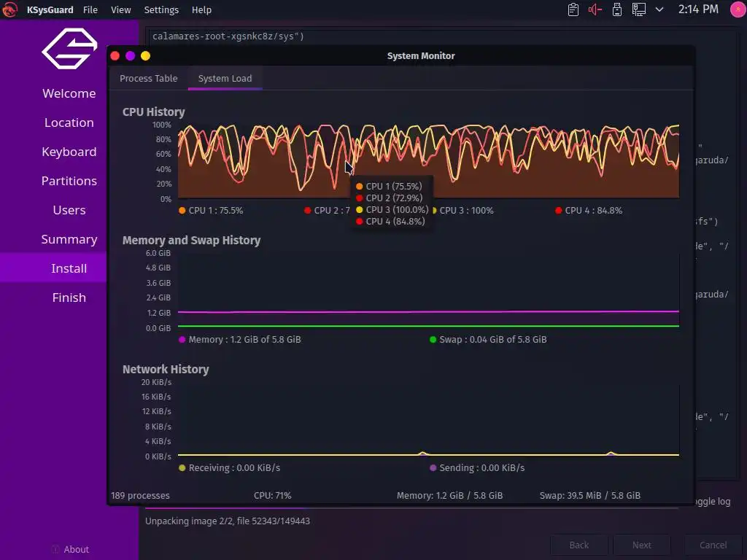Image resolution: width=747 pixels, height=560 pixels.
Task: Click the CPU 3 : 100% legend label
Action: (x=466, y=211)
